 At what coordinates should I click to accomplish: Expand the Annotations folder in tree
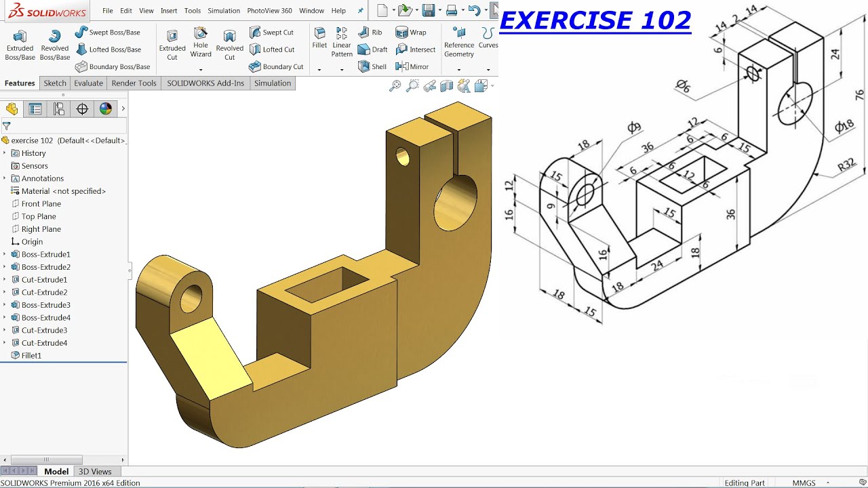click(5, 178)
